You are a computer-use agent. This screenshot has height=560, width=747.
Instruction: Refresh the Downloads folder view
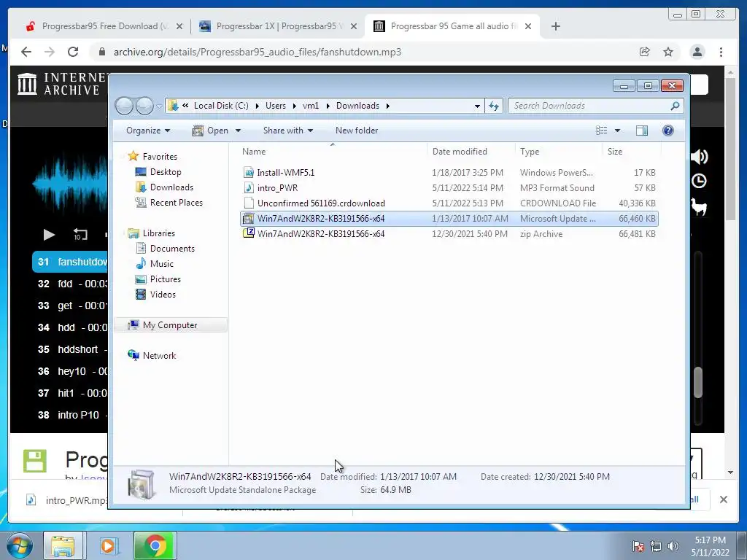(494, 106)
